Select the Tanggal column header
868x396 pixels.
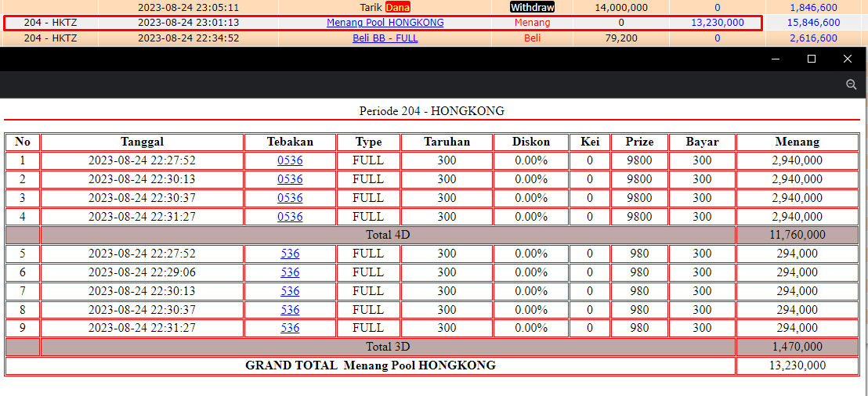click(143, 142)
